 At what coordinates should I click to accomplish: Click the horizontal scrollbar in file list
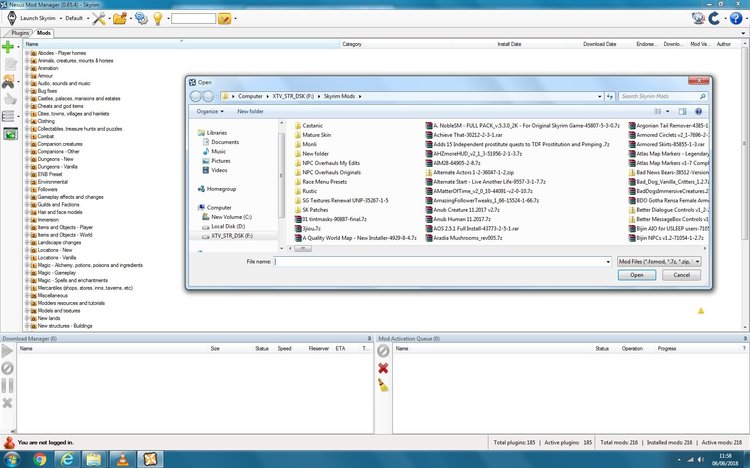[303, 249]
